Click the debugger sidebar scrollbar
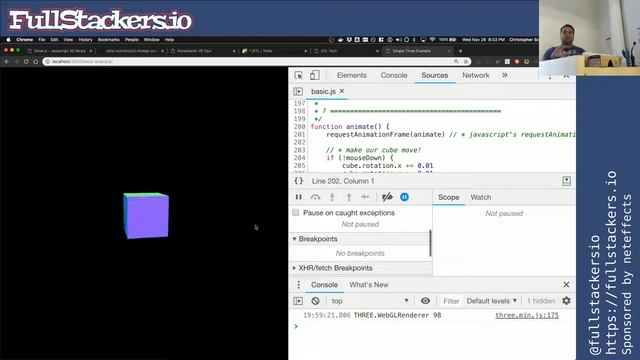This screenshot has width=640, height=360. click(430, 243)
